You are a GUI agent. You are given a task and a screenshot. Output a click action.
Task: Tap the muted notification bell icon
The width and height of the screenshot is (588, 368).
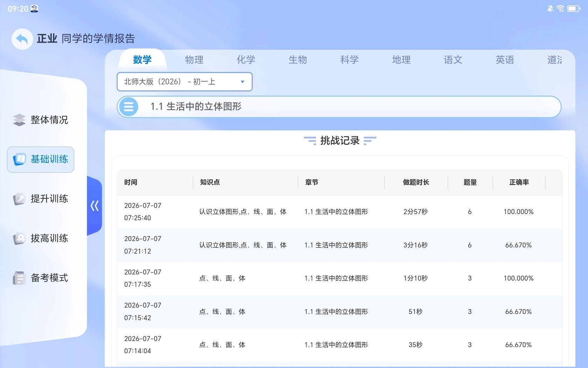pyautogui.click(x=550, y=8)
